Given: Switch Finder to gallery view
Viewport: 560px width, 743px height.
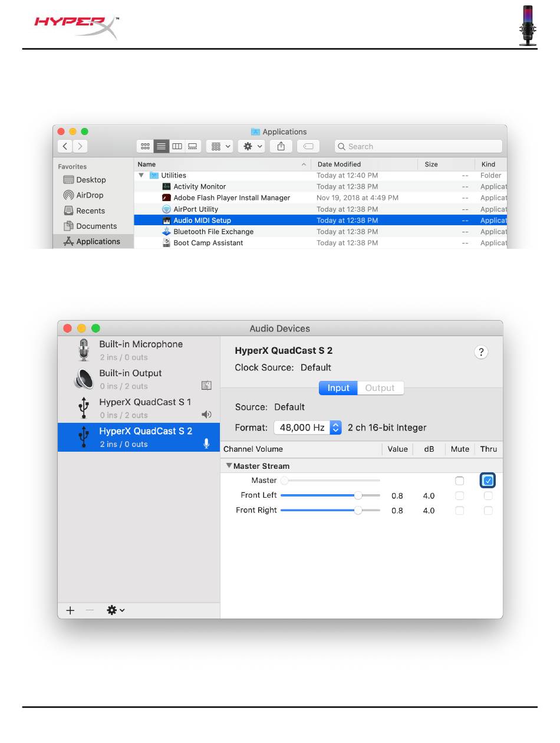Looking at the screenshot, I should 193,146.
